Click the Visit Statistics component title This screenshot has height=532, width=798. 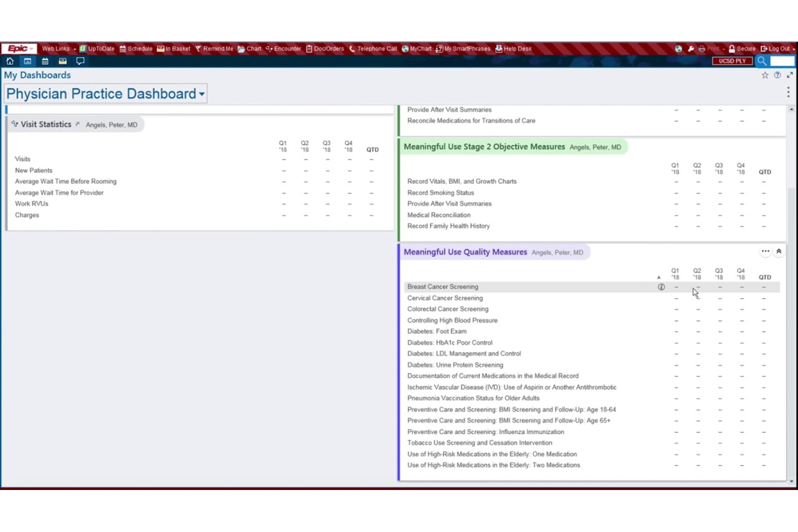(x=46, y=124)
